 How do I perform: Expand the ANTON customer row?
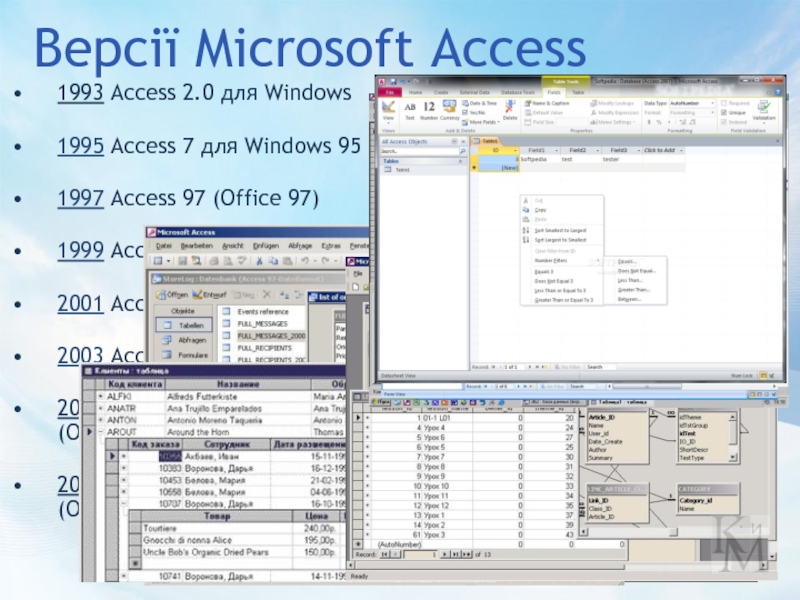(101, 420)
